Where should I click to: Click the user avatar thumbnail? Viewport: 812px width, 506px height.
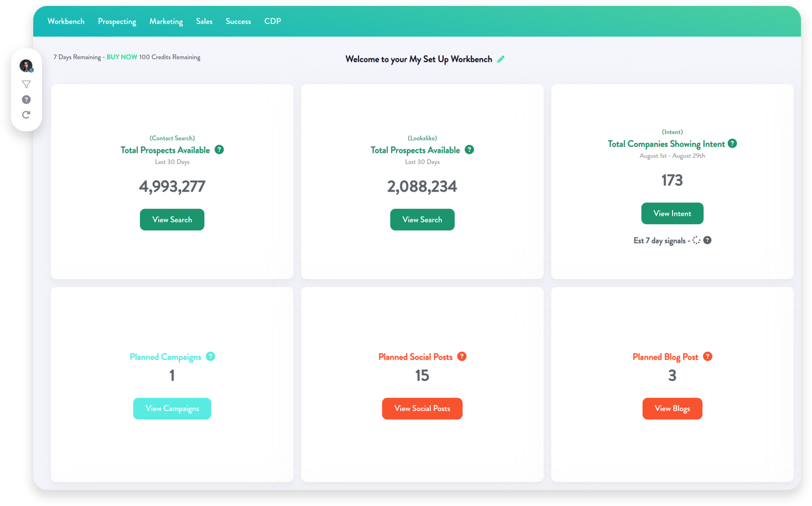(26, 65)
